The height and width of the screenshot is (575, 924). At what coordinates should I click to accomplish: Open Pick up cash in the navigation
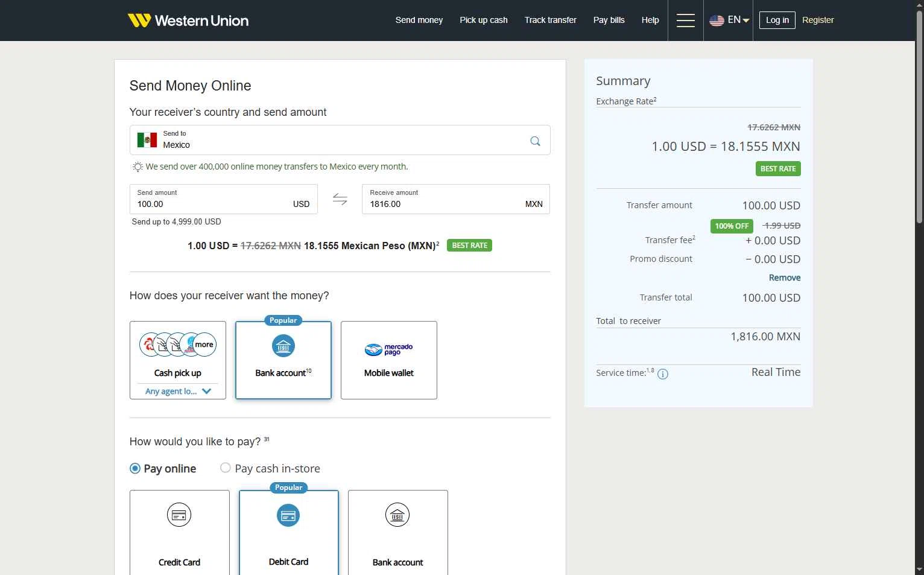[x=484, y=20]
